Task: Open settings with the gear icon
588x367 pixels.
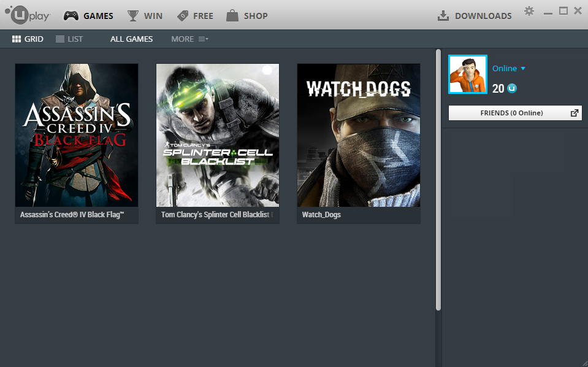Action: [529, 11]
